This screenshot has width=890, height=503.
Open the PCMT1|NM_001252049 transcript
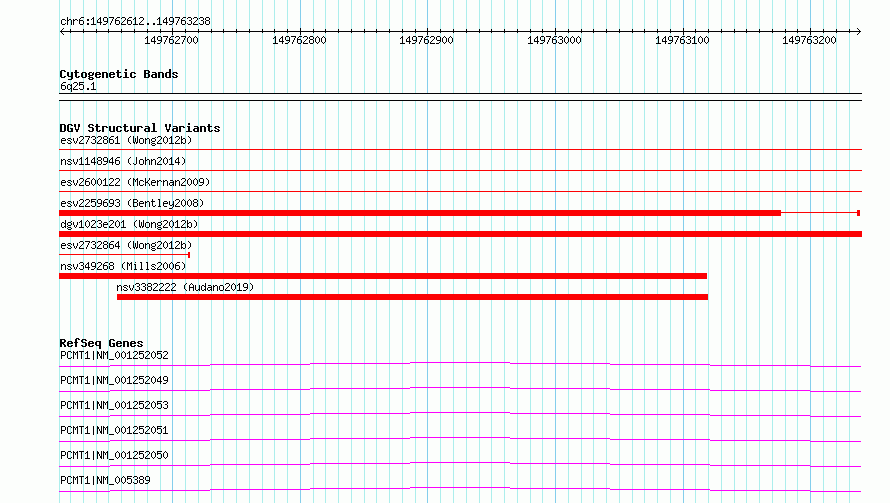click(x=114, y=380)
